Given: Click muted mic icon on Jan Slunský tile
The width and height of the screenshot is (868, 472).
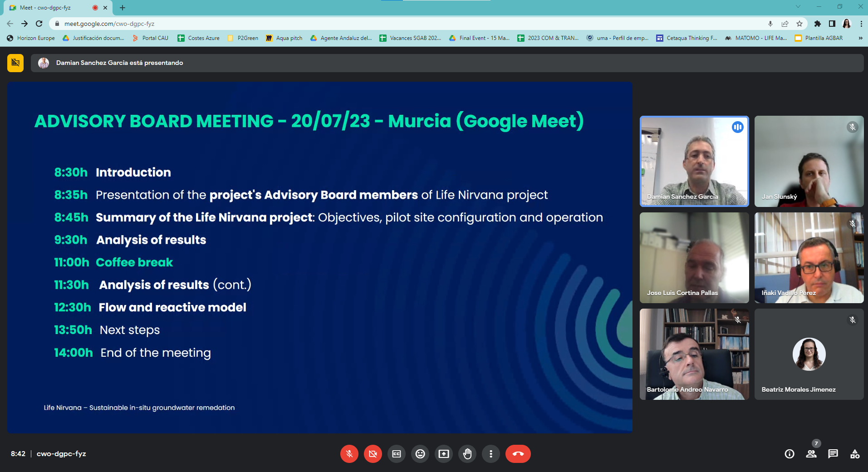Looking at the screenshot, I should [853, 127].
